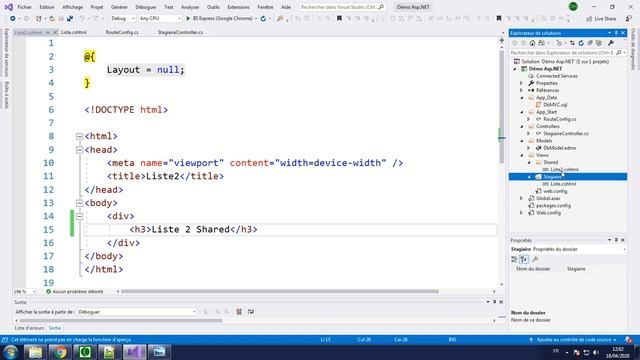Toggle auto-hide pin on Properties panel

click(x=616, y=240)
